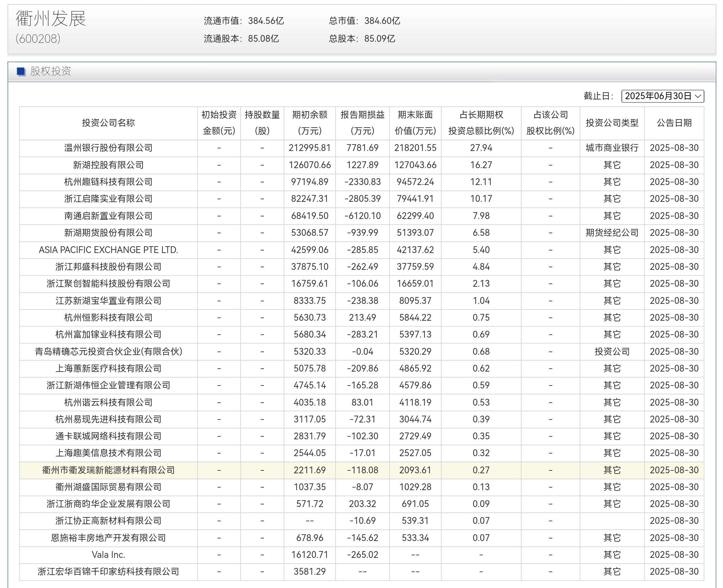The height and width of the screenshot is (588, 723).
Task: Click 期初余额(万元) column header
Action: (310, 123)
